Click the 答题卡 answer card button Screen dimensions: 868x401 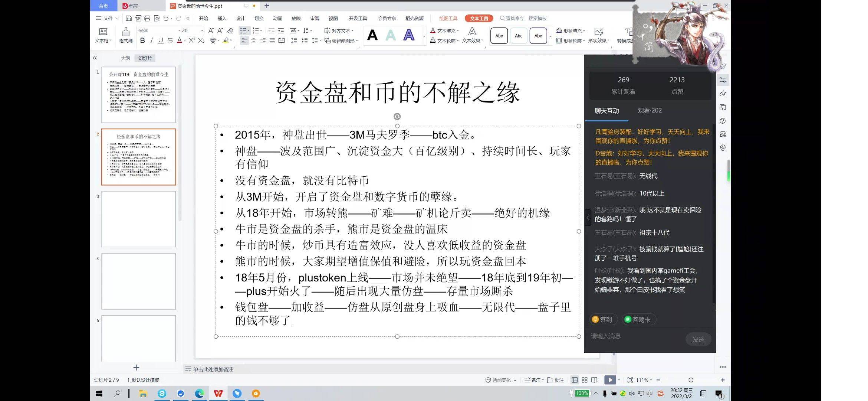coord(639,319)
